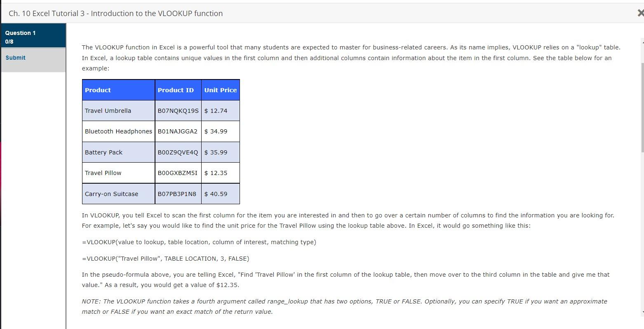
Task: Click the vertical scrollbar thumb
Action: tap(642, 108)
